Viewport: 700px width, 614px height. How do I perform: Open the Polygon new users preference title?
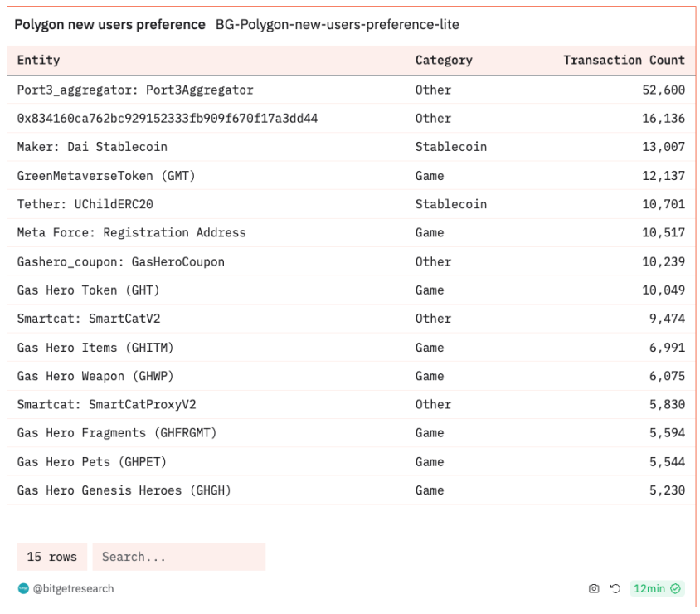coord(109,25)
